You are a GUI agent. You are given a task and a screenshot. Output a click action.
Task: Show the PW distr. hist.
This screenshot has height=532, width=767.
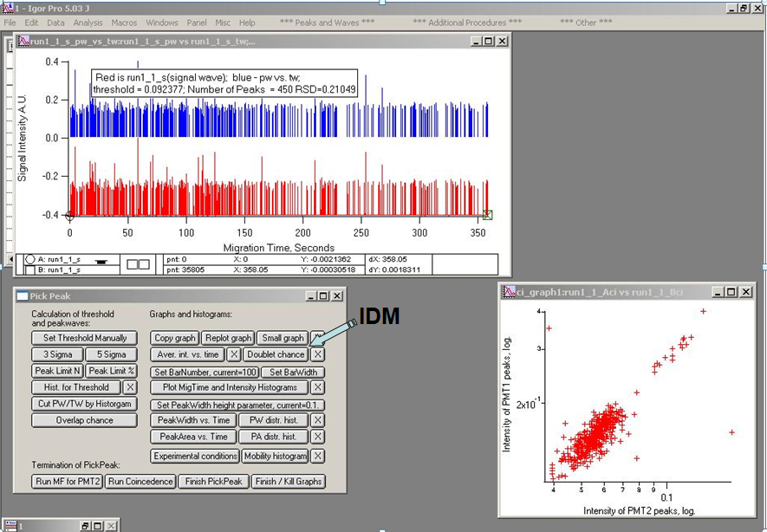tap(274, 420)
